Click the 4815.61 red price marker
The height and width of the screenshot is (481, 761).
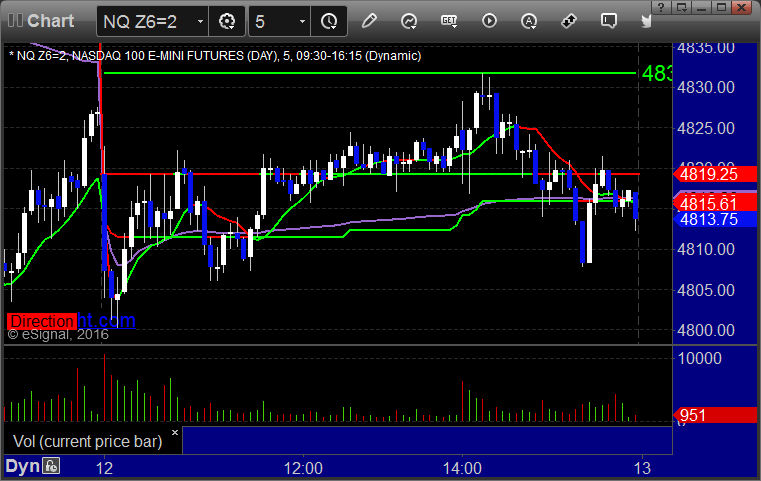(715, 203)
